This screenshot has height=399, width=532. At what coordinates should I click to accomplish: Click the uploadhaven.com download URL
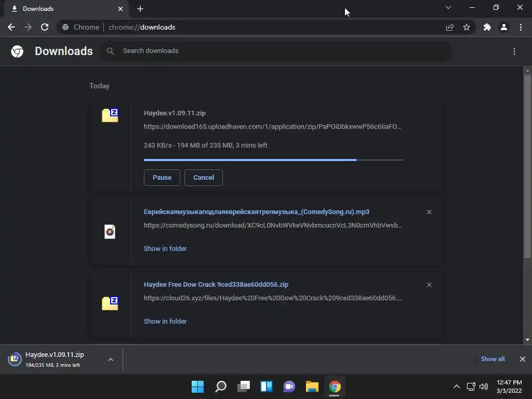272,127
